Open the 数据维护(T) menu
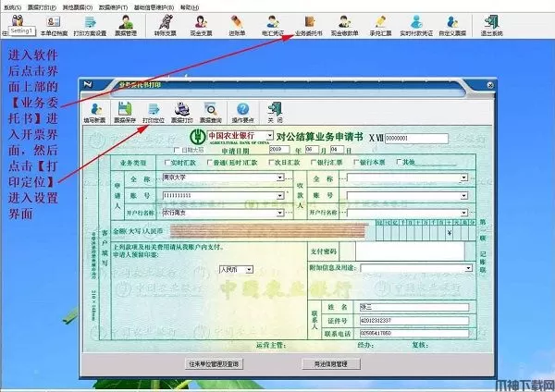 (113, 7)
